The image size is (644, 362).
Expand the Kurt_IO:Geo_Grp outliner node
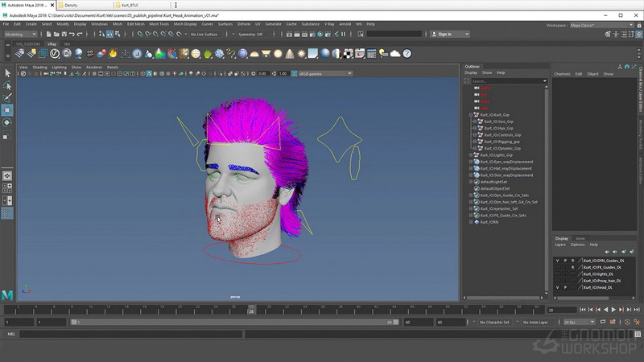click(475, 121)
